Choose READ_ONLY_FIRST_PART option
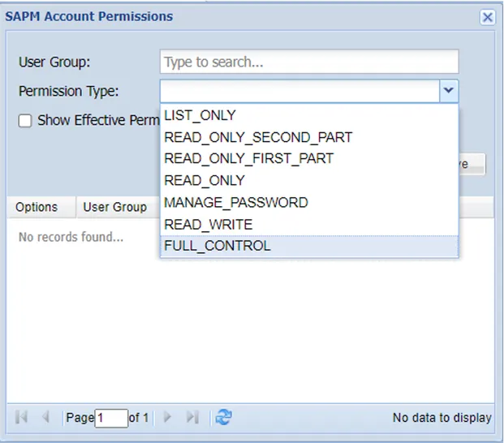 click(x=309, y=159)
